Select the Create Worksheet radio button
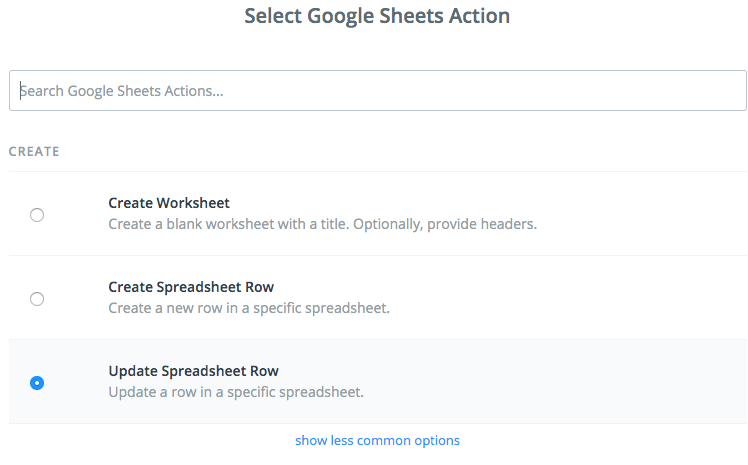Viewport: 748px width, 465px height. pyautogui.click(x=37, y=214)
